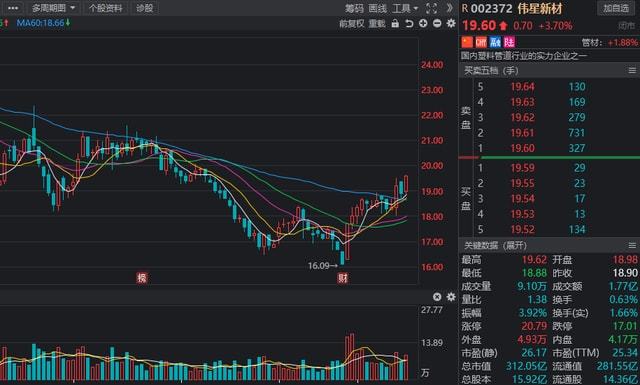The image size is (640, 385).
Task: Click 加自选 add to watchlist button
Action: [616, 8]
